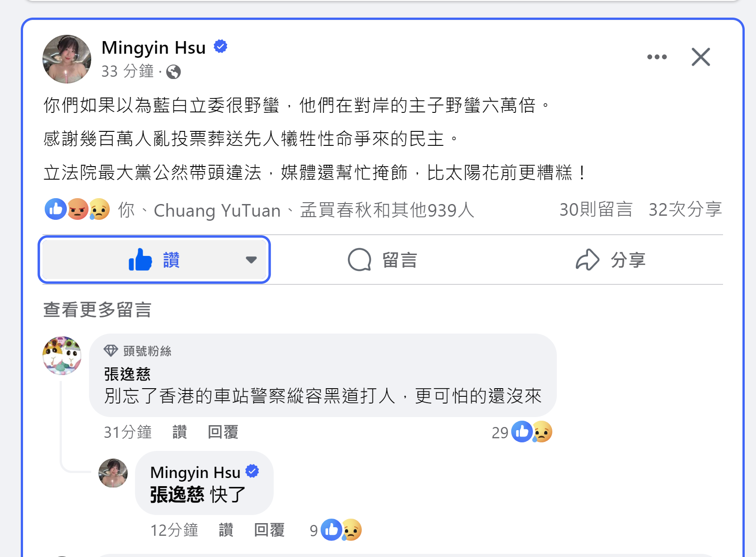Click the thumbs-up icon in the Like button

click(x=140, y=260)
